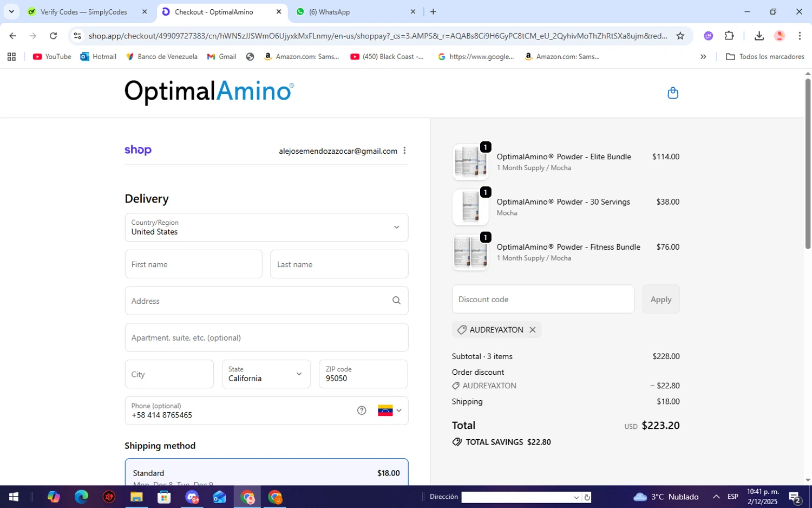Open the bookmarks apps grid icon
The image size is (812, 508).
coord(11,56)
